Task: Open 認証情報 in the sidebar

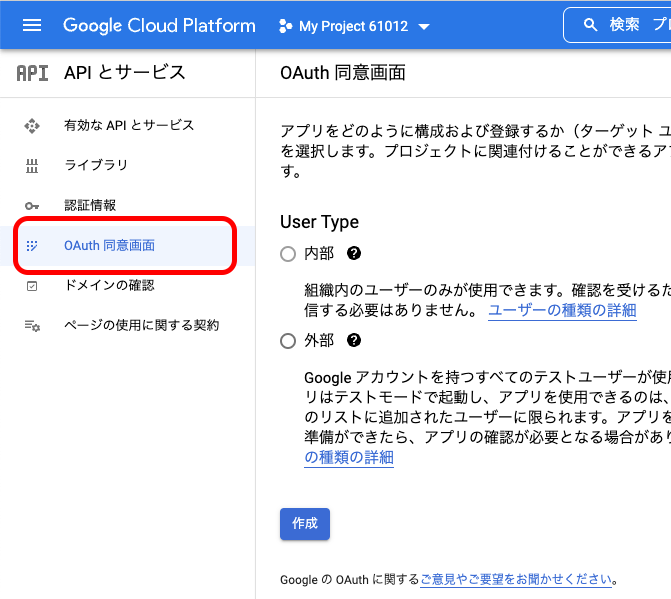Action: (90, 206)
